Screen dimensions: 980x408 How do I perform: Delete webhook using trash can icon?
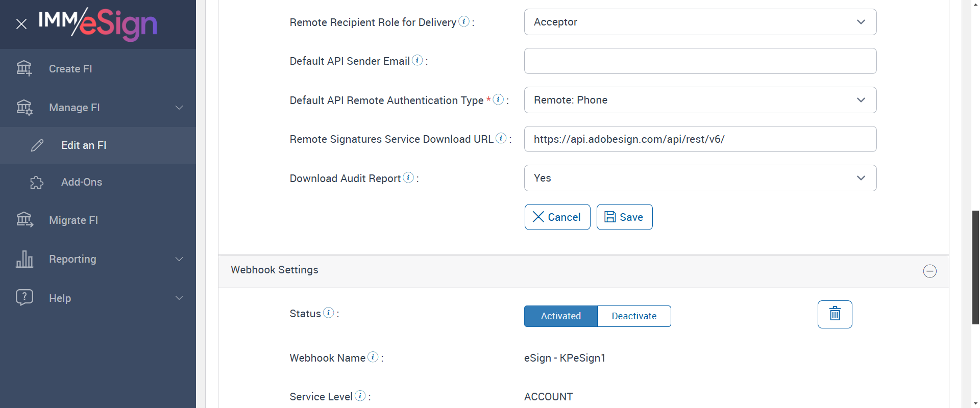click(x=835, y=314)
